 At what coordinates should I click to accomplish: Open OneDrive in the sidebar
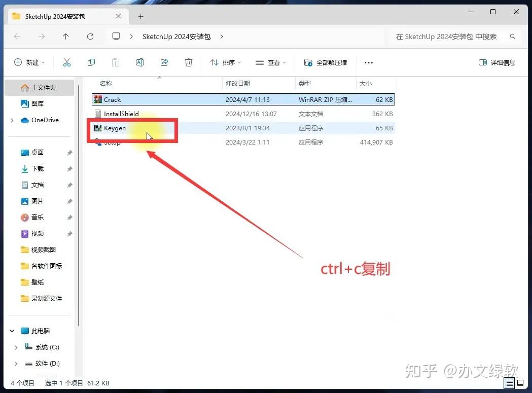tap(40, 120)
